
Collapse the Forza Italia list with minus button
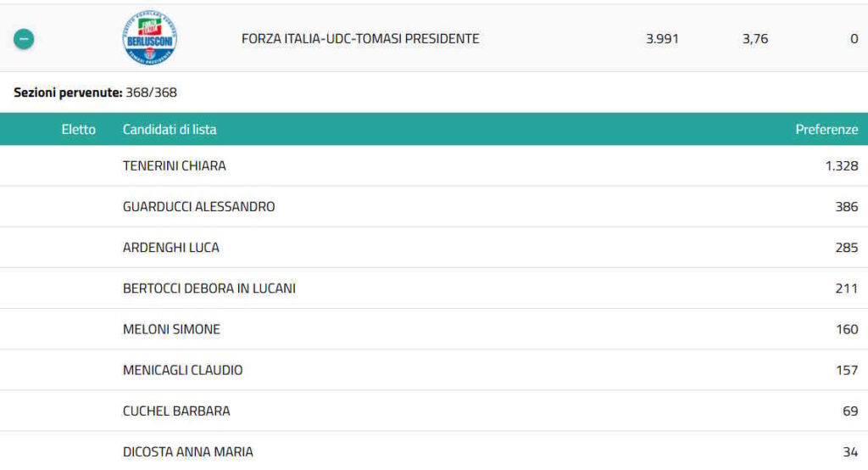pos(24,39)
